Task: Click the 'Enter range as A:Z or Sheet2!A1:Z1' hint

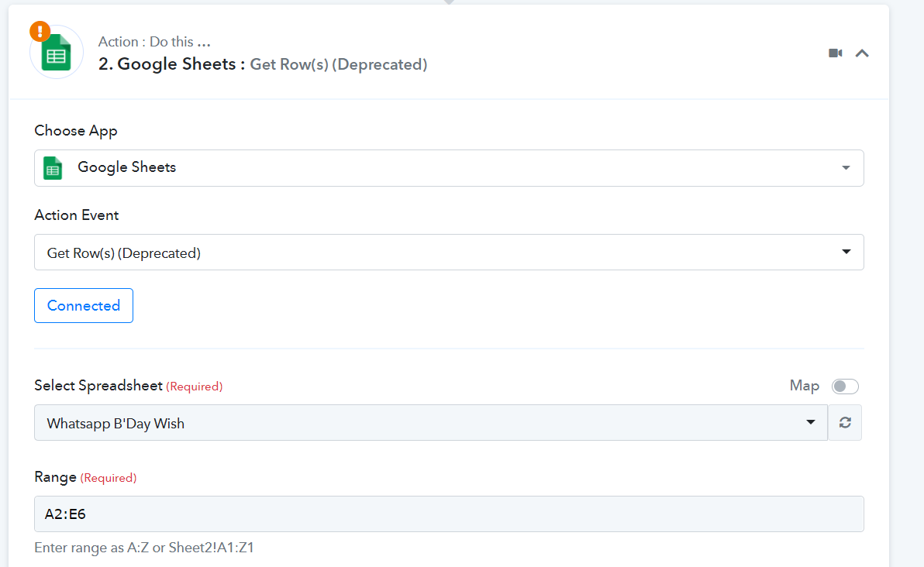Action: pyautogui.click(x=143, y=548)
